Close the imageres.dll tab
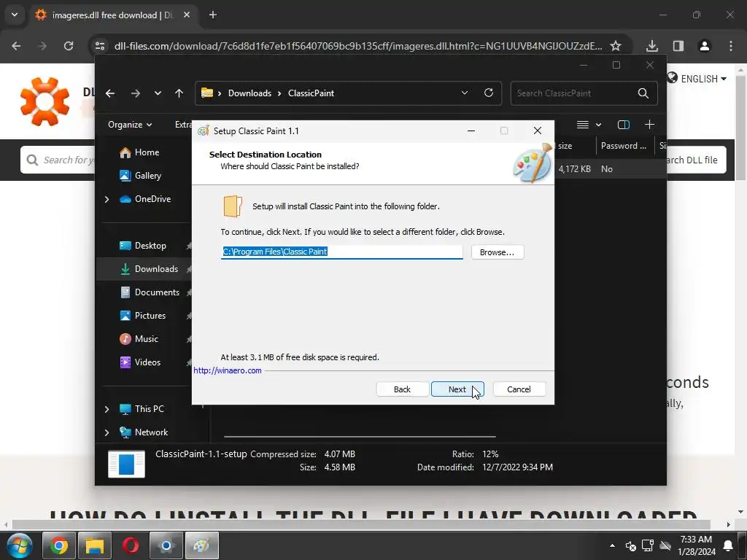 tap(187, 15)
